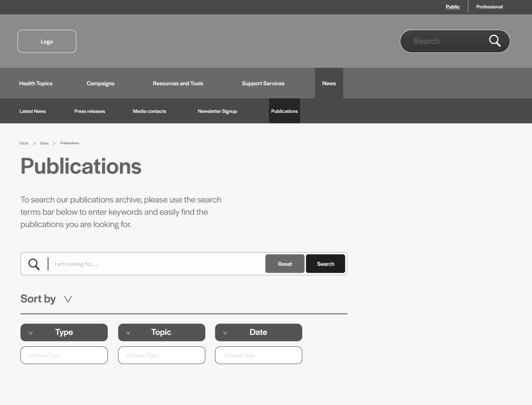Switch to Professional audience view
The width and height of the screenshot is (532, 405).
pos(489,6)
